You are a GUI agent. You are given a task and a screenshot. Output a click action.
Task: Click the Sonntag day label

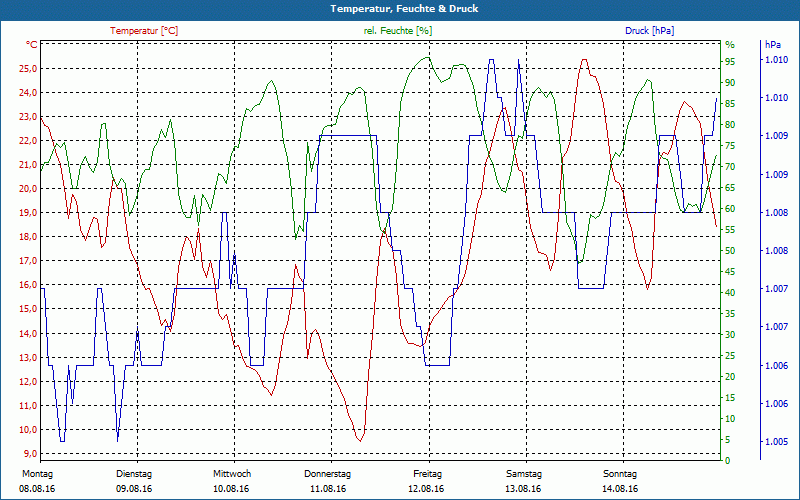[620, 474]
